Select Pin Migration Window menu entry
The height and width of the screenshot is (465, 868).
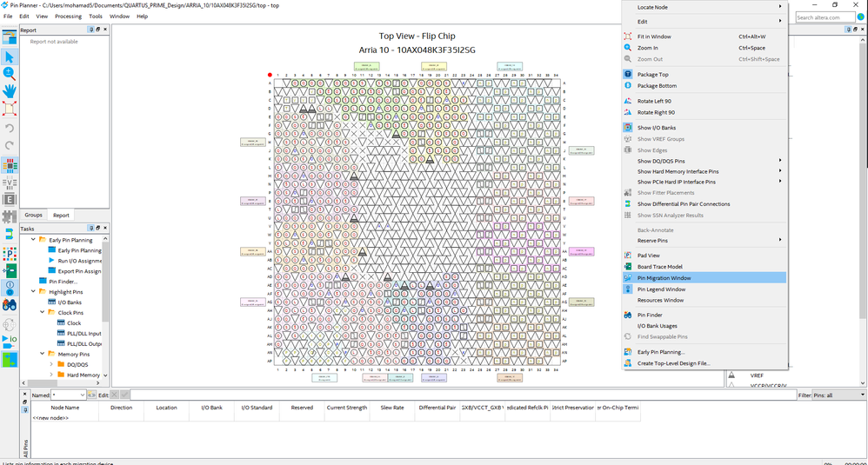pos(704,278)
